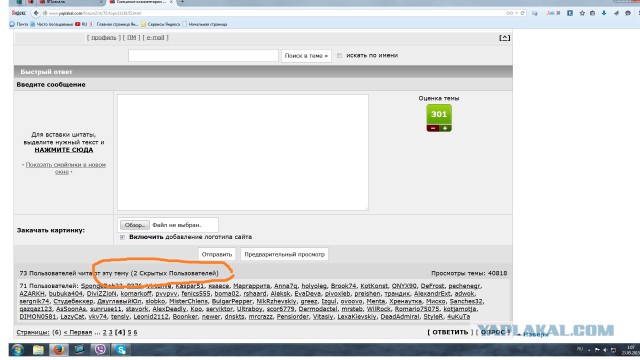Launch File Explorer from the taskbar
Screen dimensions: 640x360
pyautogui.click(x=38, y=350)
